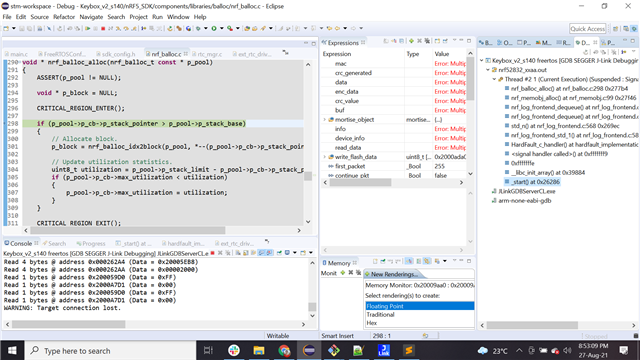This screenshot has width=640, height=360.
Task: Add a memory monitor with the green plus
Action: (343, 273)
